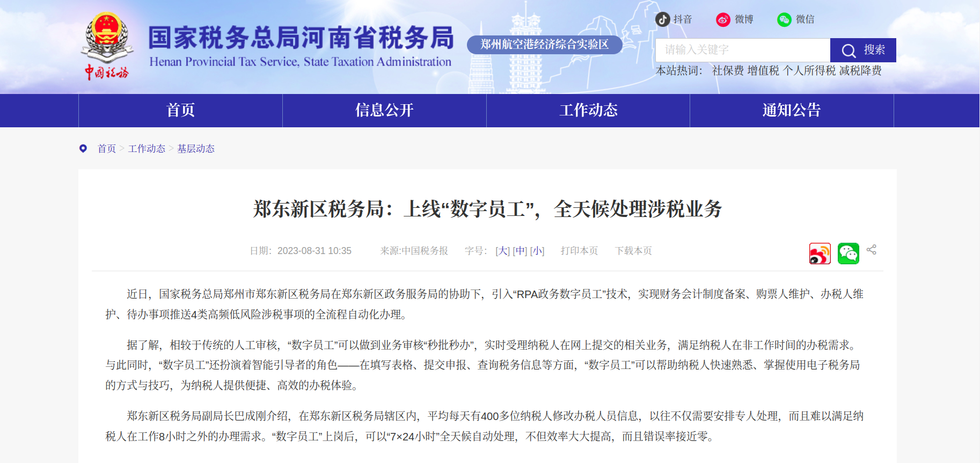
Task: Focus the 请输入关键字 search field
Action: pos(743,50)
